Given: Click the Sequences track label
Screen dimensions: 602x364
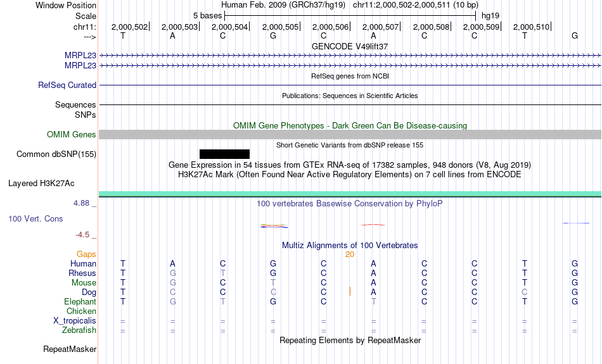Looking at the screenshot, I should coord(75,104).
